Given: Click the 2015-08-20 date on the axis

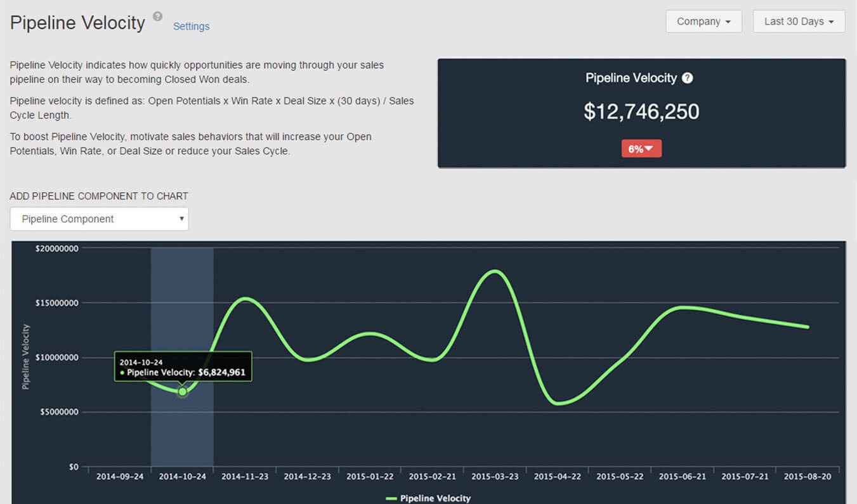Looking at the screenshot, I should tap(808, 477).
